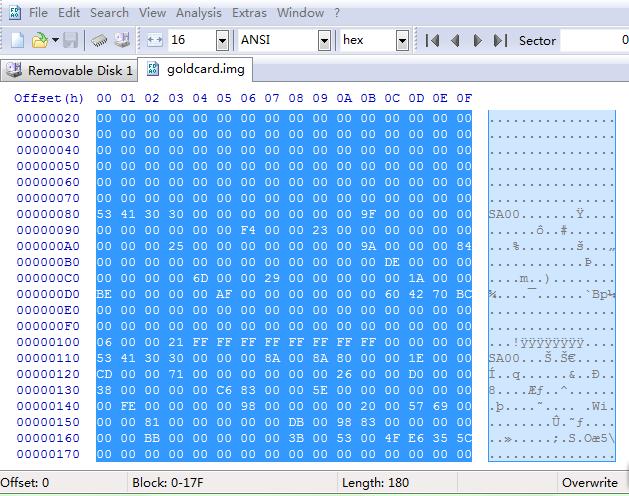The height and width of the screenshot is (496, 629).
Task: Open the Edit menu
Action: pyautogui.click(x=69, y=13)
